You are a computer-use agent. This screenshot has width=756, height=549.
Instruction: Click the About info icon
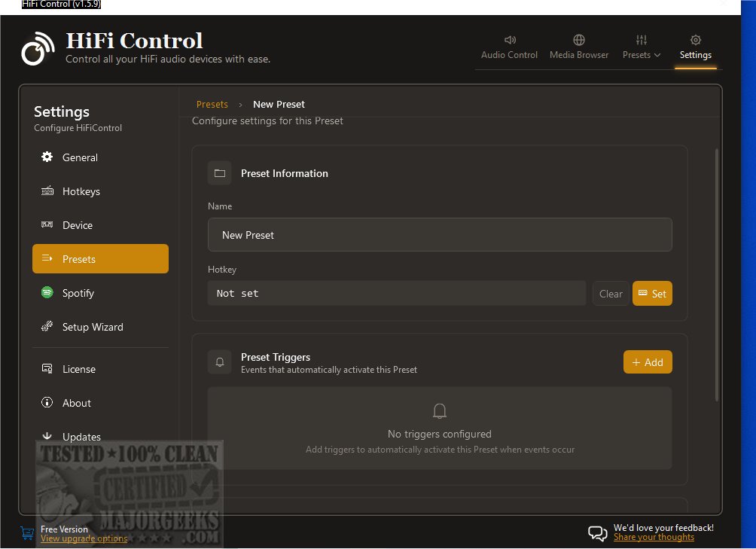47,402
